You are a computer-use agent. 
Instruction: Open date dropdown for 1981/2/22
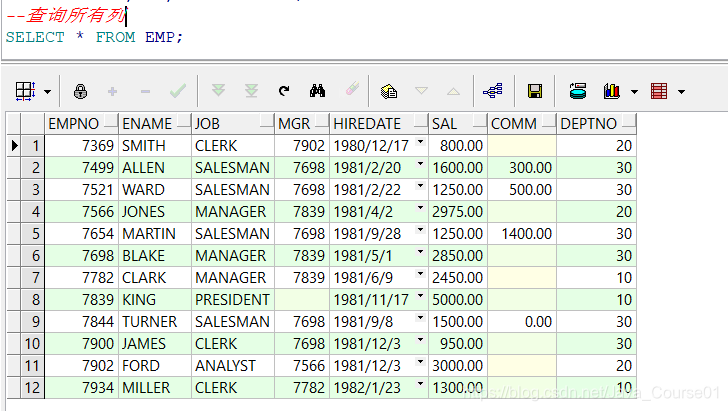421,186
